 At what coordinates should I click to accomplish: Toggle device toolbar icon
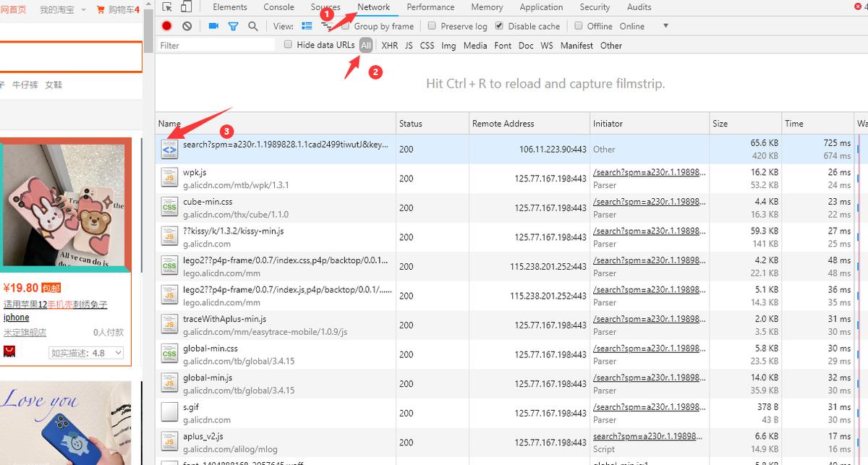pos(186,7)
